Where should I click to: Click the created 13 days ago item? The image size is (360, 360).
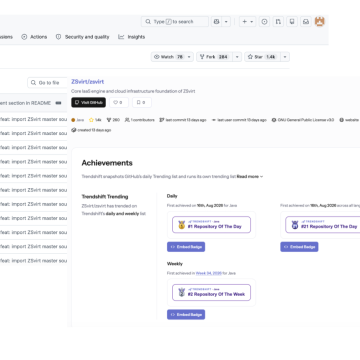(91, 130)
